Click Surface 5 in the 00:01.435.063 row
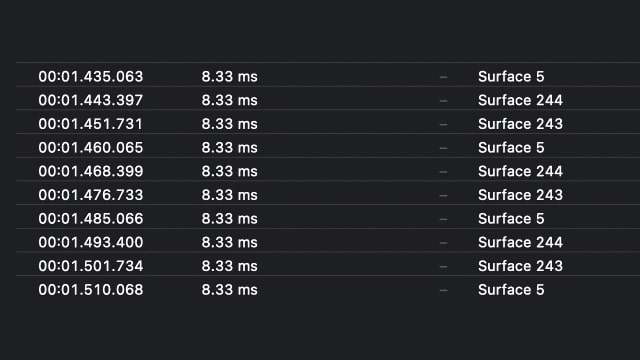This screenshot has height=360, width=640. coord(511,76)
